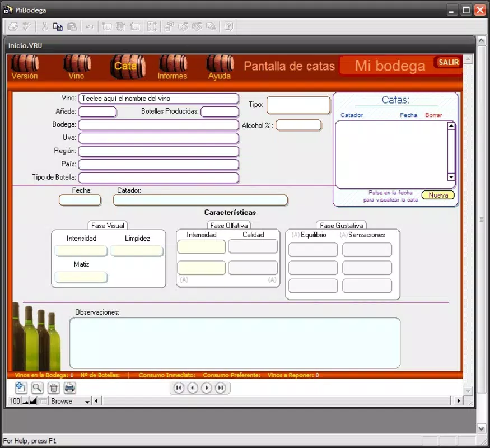The width and height of the screenshot is (490, 448).
Task: Click the outer window scroll down arrow
Action: point(481,428)
